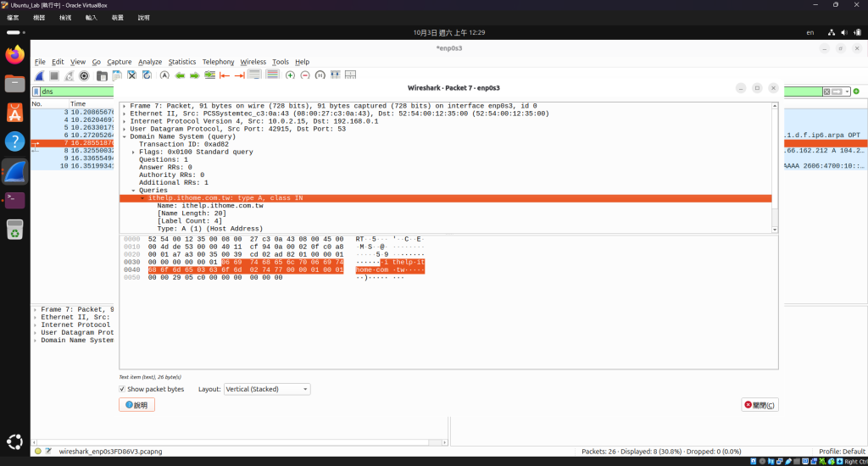Reset text to normal size

pos(320,75)
